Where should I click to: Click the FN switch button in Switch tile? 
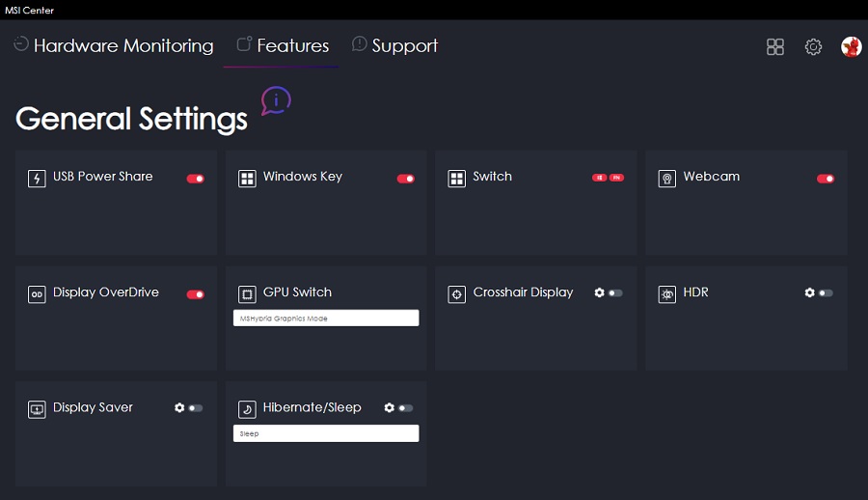pos(616,179)
